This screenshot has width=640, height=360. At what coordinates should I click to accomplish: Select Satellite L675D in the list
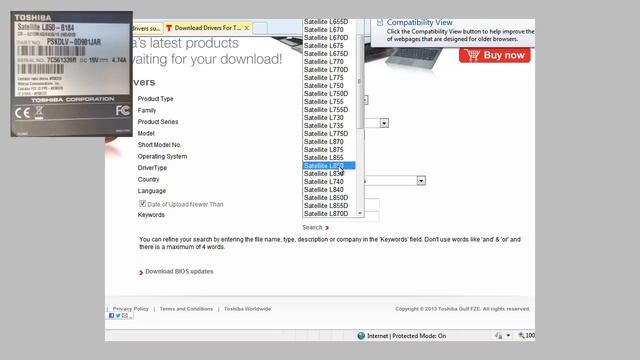pyautogui.click(x=329, y=53)
